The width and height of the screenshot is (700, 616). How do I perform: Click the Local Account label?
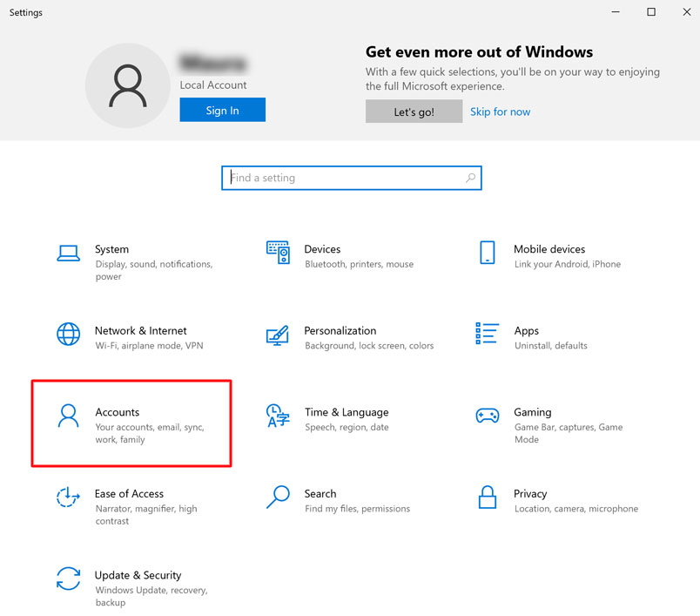pos(213,85)
